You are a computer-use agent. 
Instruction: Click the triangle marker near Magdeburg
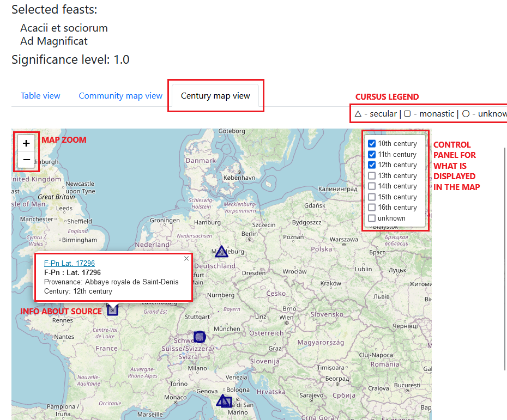[x=221, y=252]
